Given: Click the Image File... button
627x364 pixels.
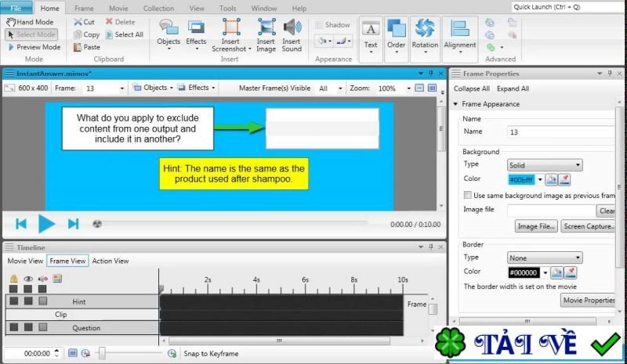Looking at the screenshot, I should pos(536,226).
